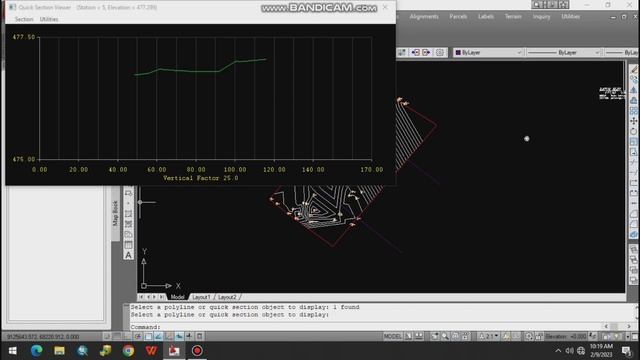Viewport: 640px width, 360px height.
Task: Click the Elevation +0.000 field in status bar
Action: point(567,336)
